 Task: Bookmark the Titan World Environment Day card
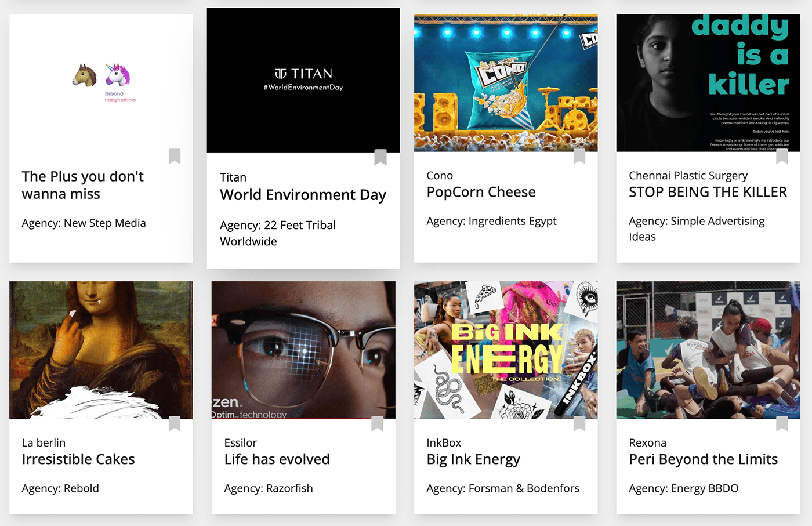pos(380,157)
